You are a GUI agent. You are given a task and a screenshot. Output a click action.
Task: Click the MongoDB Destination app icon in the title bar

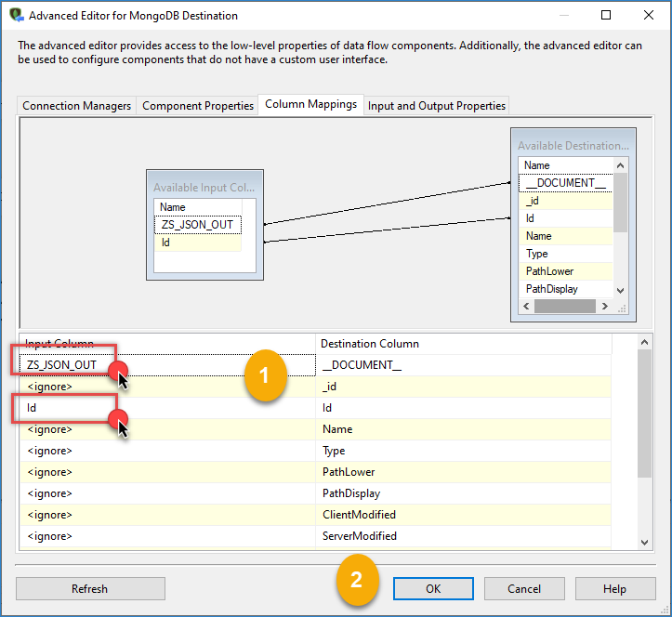click(x=16, y=15)
